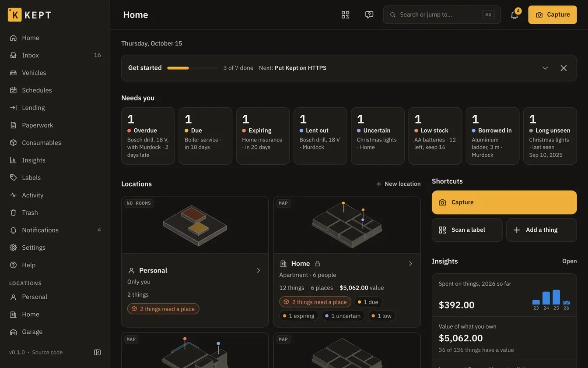Click the Get started progress bar
The height and width of the screenshot is (368, 588).
192,68
